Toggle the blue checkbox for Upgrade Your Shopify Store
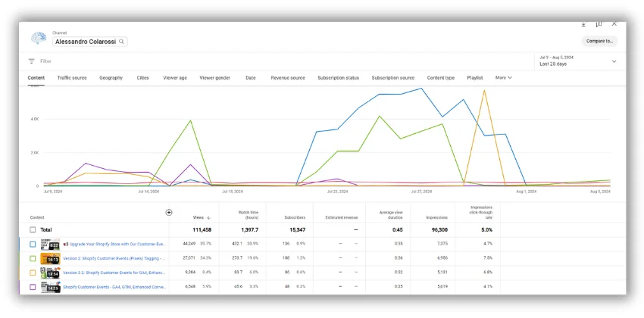 pos(33,244)
